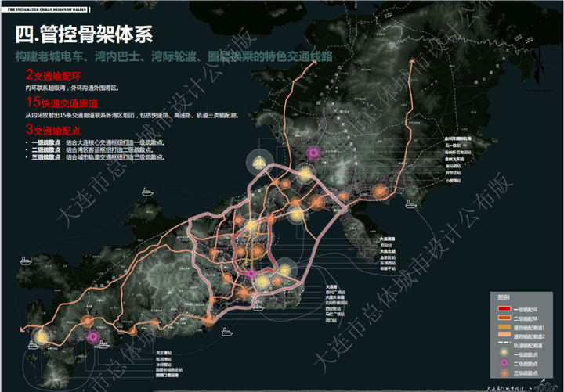Click the white dashed line symbol for 轨道输配廊道

pyautogui.click(x=504, y=343)
